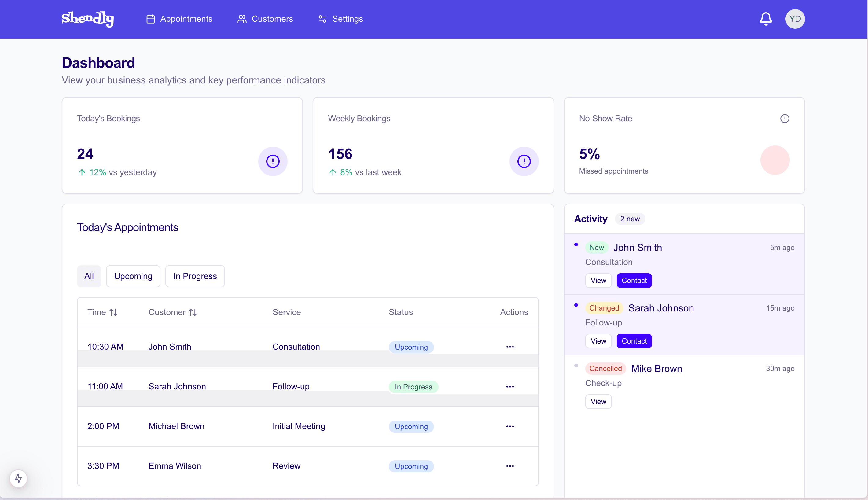
Task: Click the Shendly logo
Action: (87, 19)
